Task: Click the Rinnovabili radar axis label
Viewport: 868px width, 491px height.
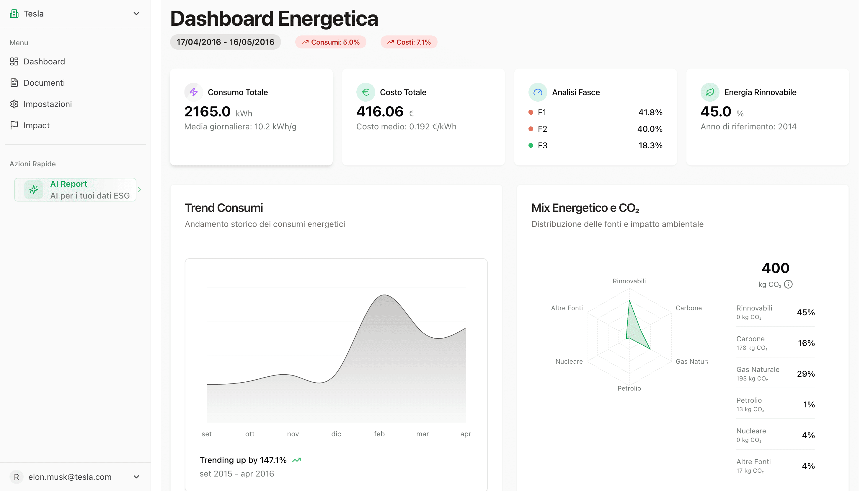Action: click(x=629, y=281)
